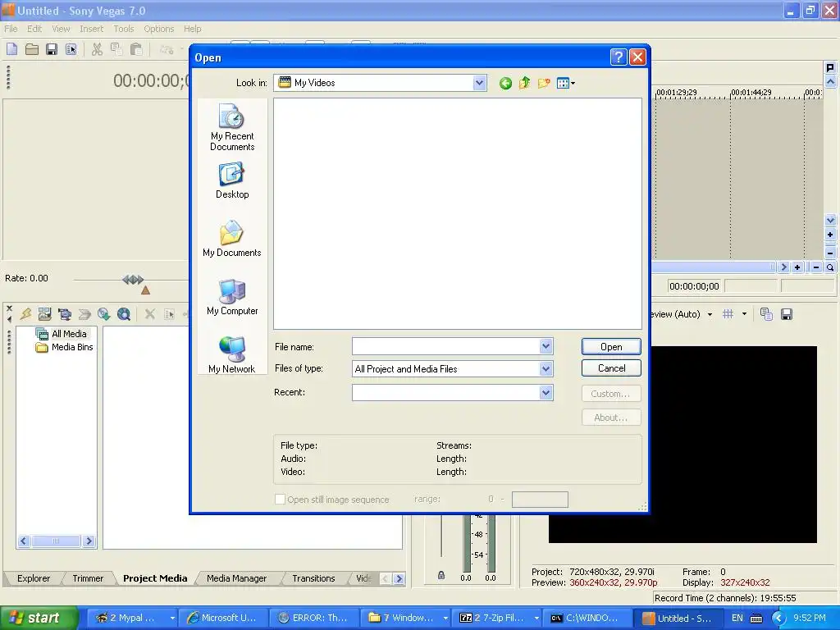Toggle the mixer fader lock icon

point(441,575)
